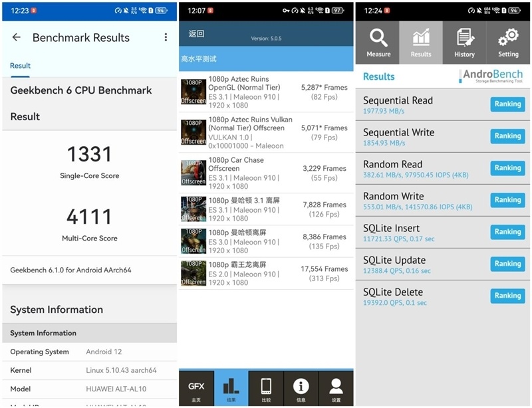Tap the 设置 person tab
532x408 pixels.
(336, 389)
